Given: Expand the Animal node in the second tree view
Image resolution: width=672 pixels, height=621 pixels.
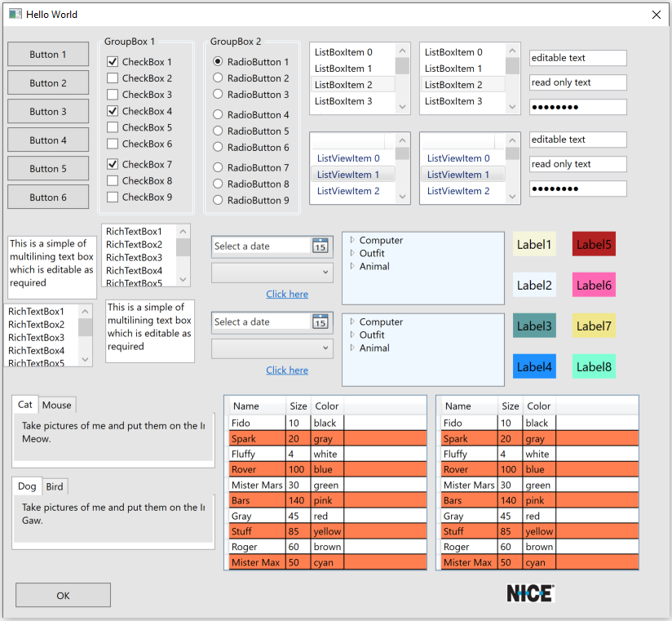Looking at the screenshot, I should [x=352, y=348].
